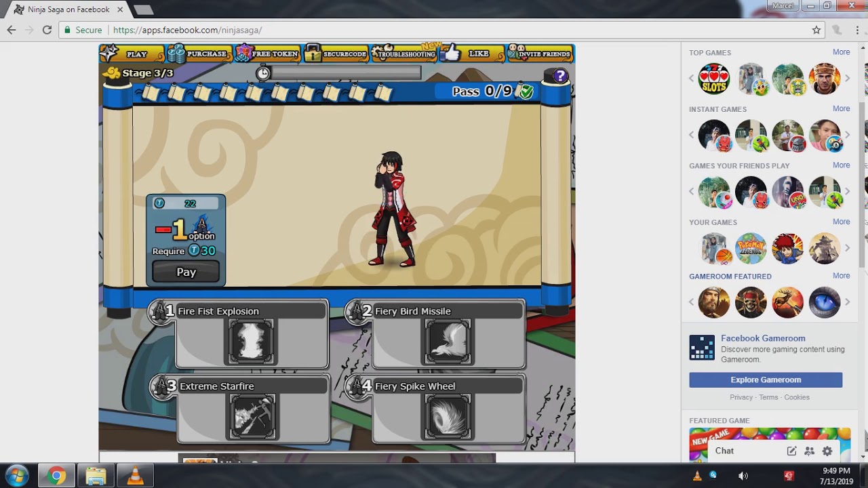The image size is (868, 488).
Task: Click the Fiery Bird Missile skill icon
Action: 448,342
